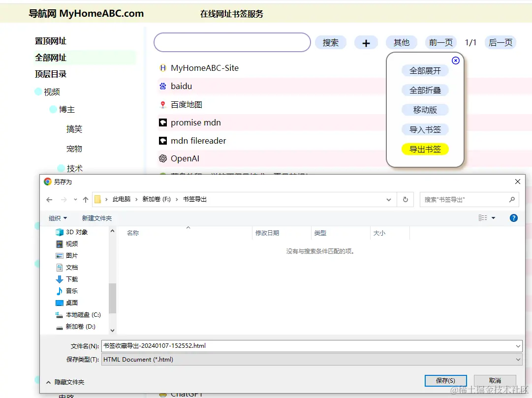Select 导入书签 from the popup menu
This screenshot has height=398, width=532.
[x=425, y=129]
